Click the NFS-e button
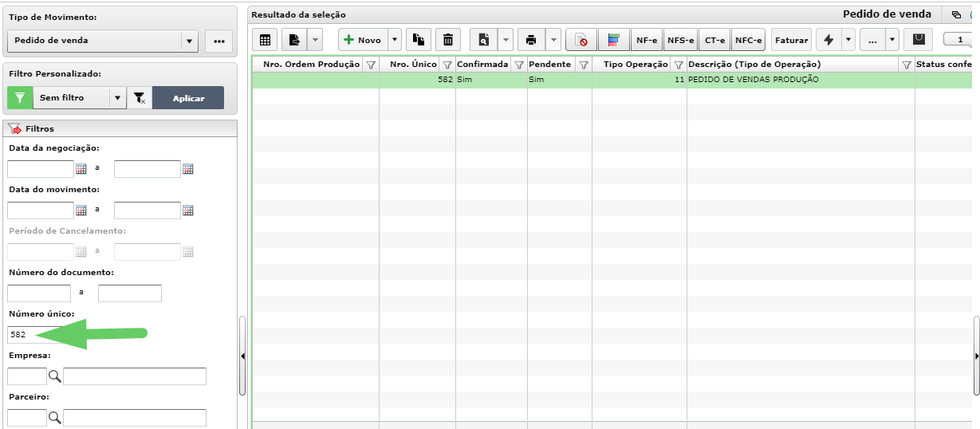 (x=680, y=40)
